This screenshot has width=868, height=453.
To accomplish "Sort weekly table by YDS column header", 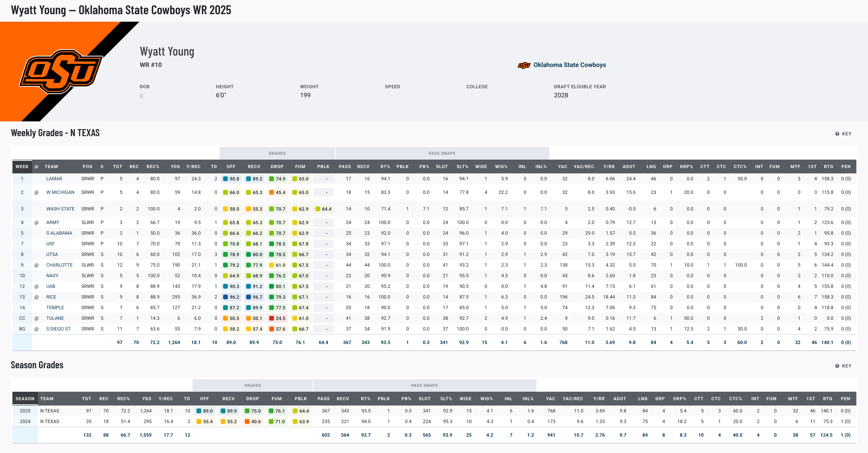I will (175, 167).
